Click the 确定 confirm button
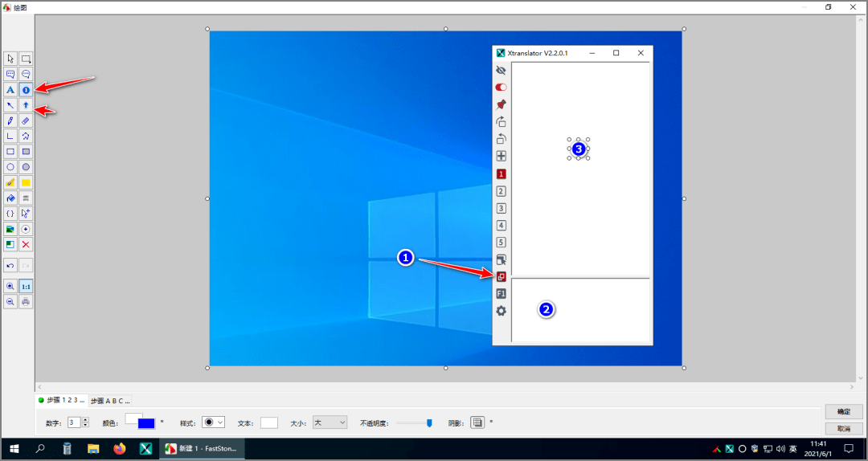Viewport: 868px width, 461px height. [x=843, y=412]
